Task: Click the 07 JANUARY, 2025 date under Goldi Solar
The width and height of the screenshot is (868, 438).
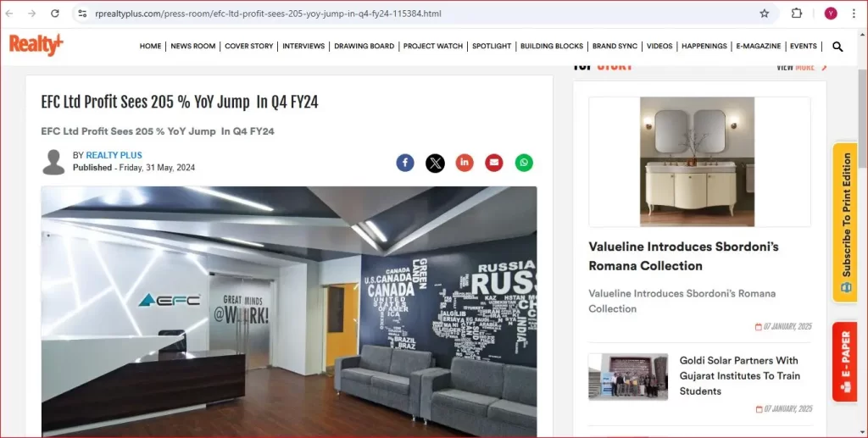Action: click(x=787, y=409)
